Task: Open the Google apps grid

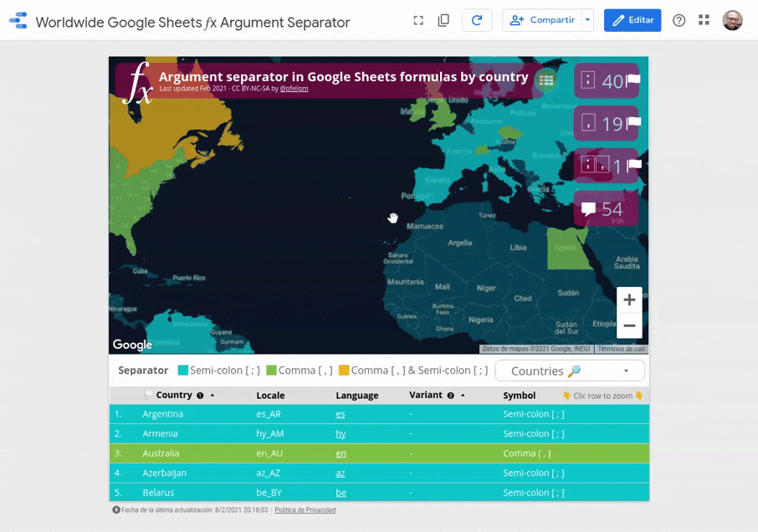Action: [x=704, y=20]
